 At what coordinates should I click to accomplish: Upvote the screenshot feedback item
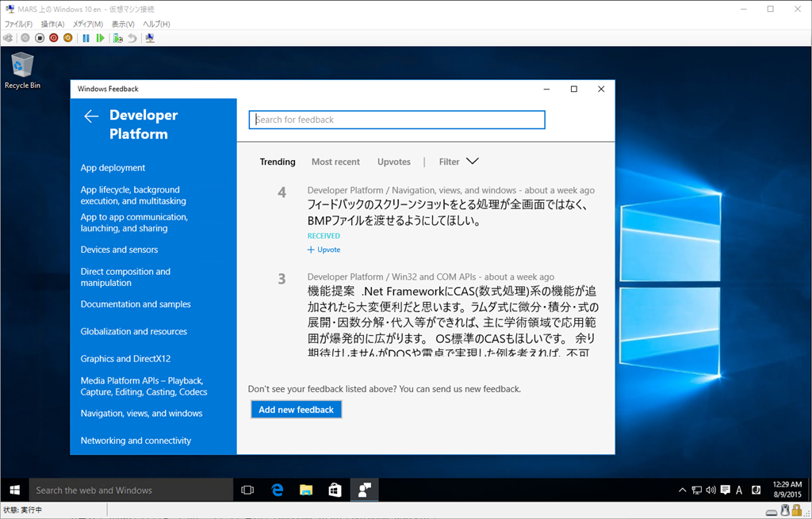pyautogui.click(x=324, y=250)
